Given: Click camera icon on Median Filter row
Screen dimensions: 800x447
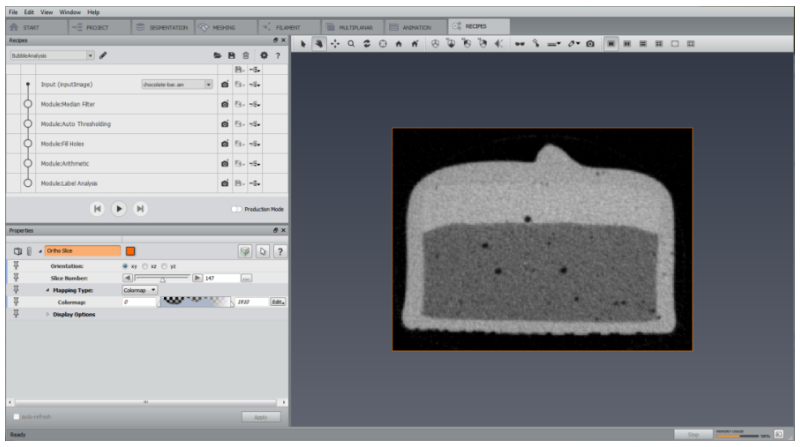Looking at the screenshot, I should (224, 104).
